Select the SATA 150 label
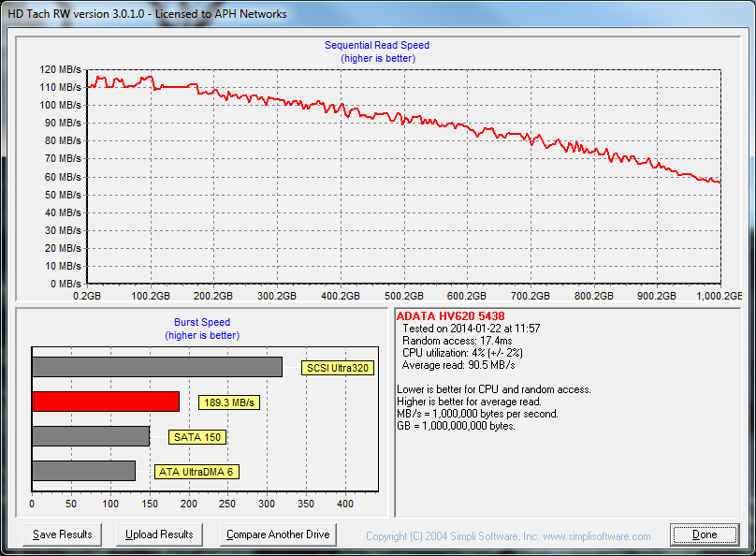The image size is (756, 556). coord(198,437)
